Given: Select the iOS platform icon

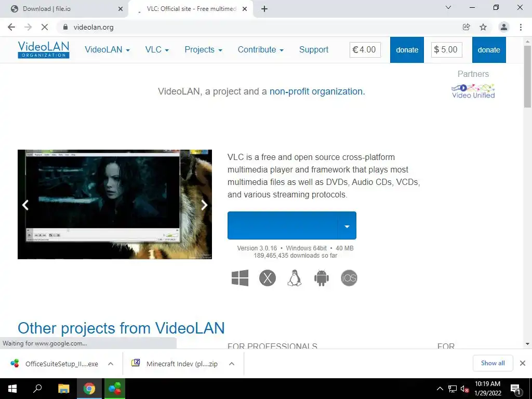Looking at the screenshot, I should [x=349, y=278].
